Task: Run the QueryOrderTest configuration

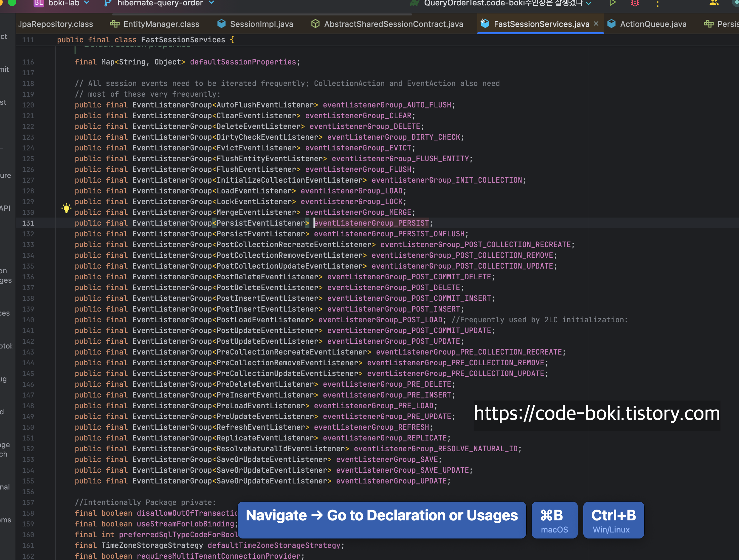Action: [x=612, y=3]
